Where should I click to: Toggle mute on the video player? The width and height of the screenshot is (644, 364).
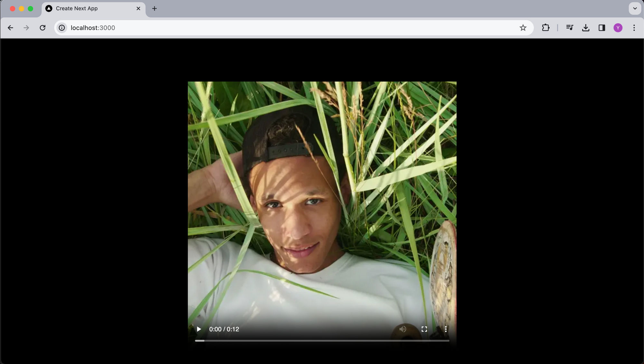(402, 329)
